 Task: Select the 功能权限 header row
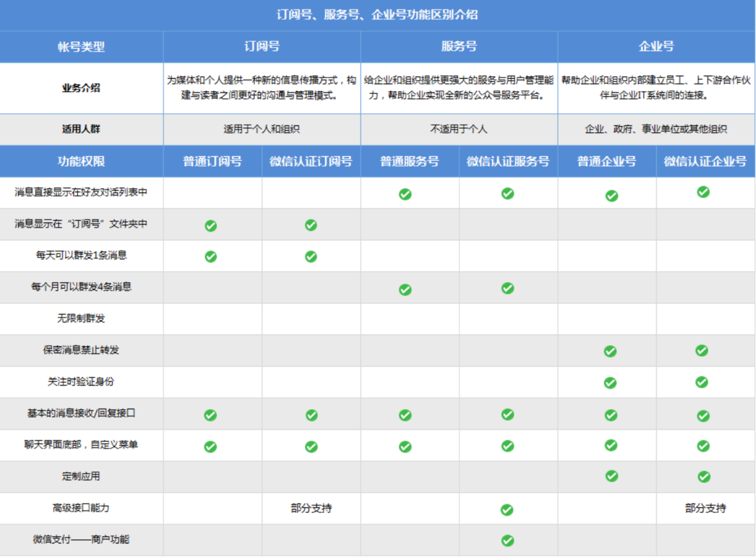81,161
